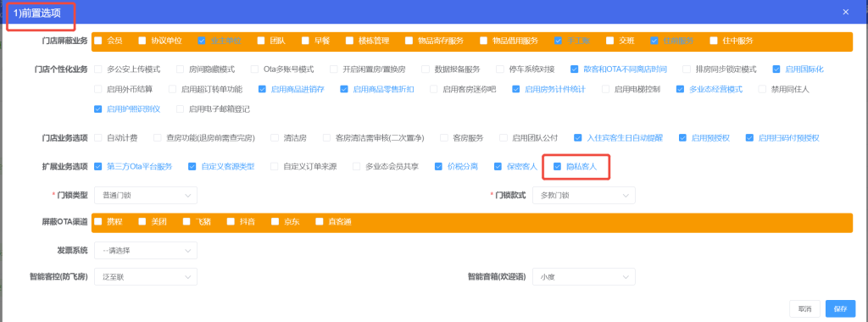
Task: Turn on Ota多账号模式
Action: pyautogui.click(x=254, y=69)
